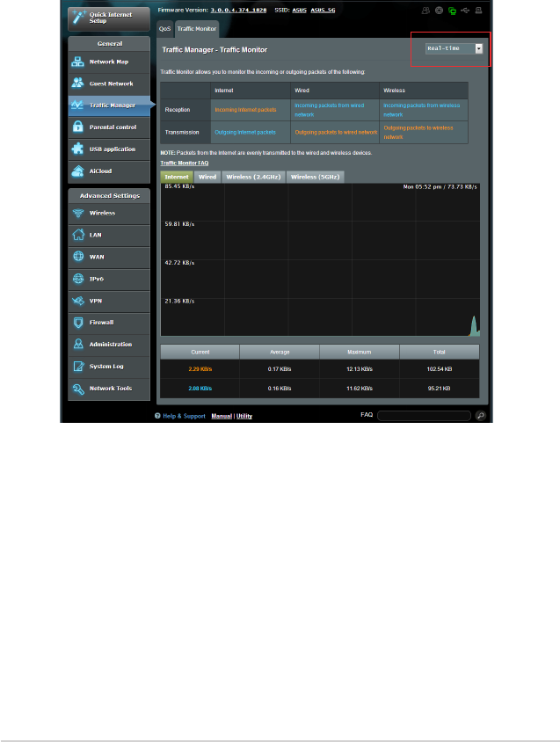Click the USB application puzzle icon

click(x=77, y=149)
